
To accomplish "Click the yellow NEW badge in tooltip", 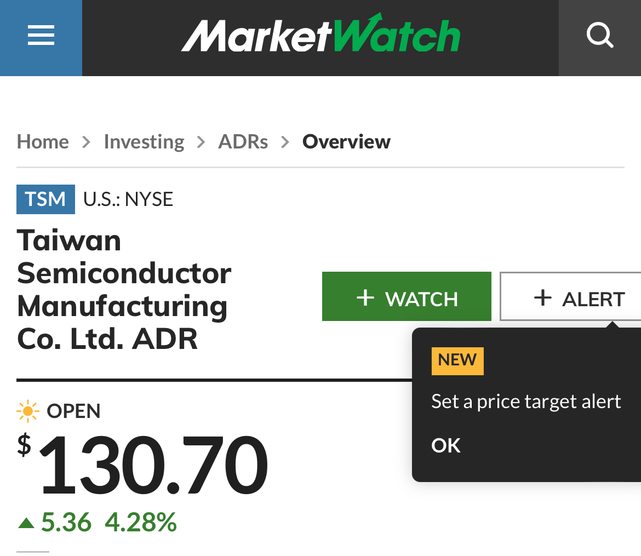I will pyautogui.click(x=457, y=361).
